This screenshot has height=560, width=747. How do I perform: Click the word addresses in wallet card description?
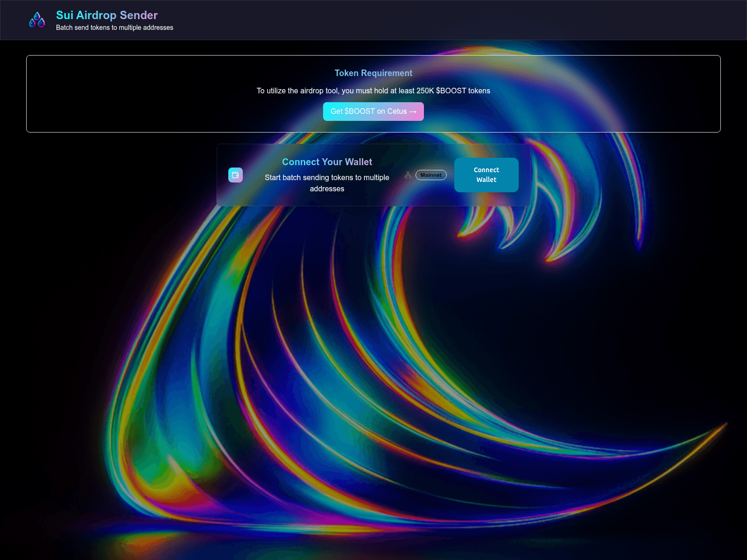[x=327, y=189]
